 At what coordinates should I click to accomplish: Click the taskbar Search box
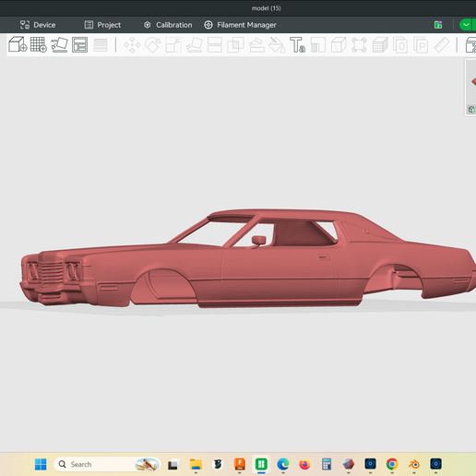coord(107,464)
